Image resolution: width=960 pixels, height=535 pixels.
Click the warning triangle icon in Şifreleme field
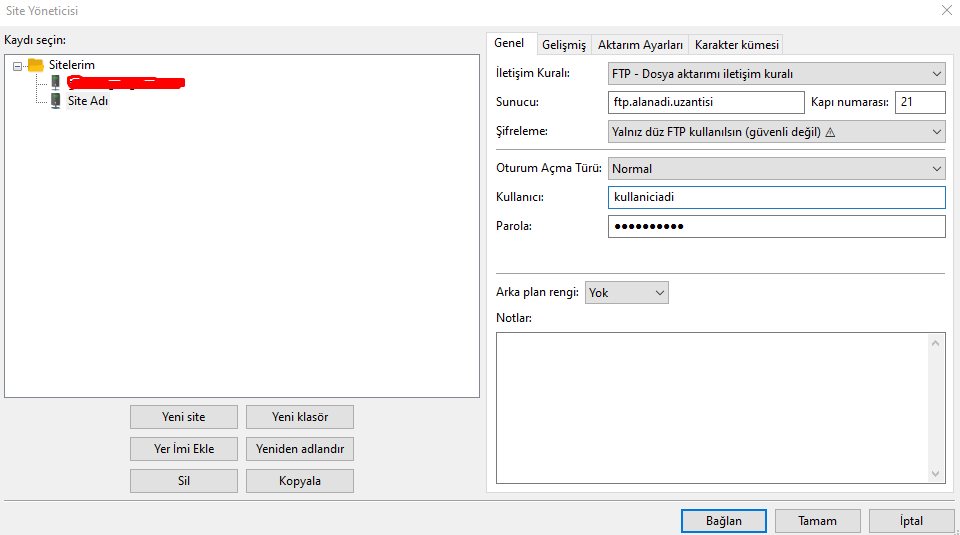pyautogui.click(x=830, y=132)
